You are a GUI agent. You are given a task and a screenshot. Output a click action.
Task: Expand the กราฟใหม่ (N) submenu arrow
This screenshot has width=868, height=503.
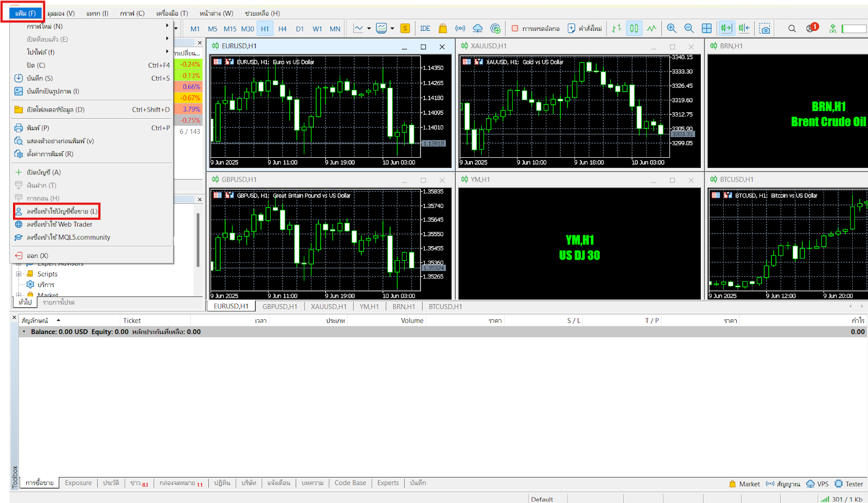point(167,25)
